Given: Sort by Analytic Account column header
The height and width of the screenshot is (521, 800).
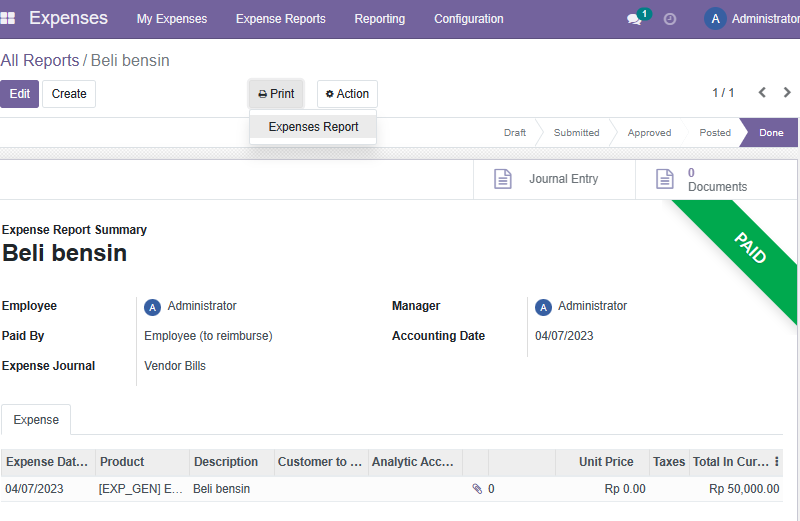Looking at the screenshot, I should [x=415, y=462].
